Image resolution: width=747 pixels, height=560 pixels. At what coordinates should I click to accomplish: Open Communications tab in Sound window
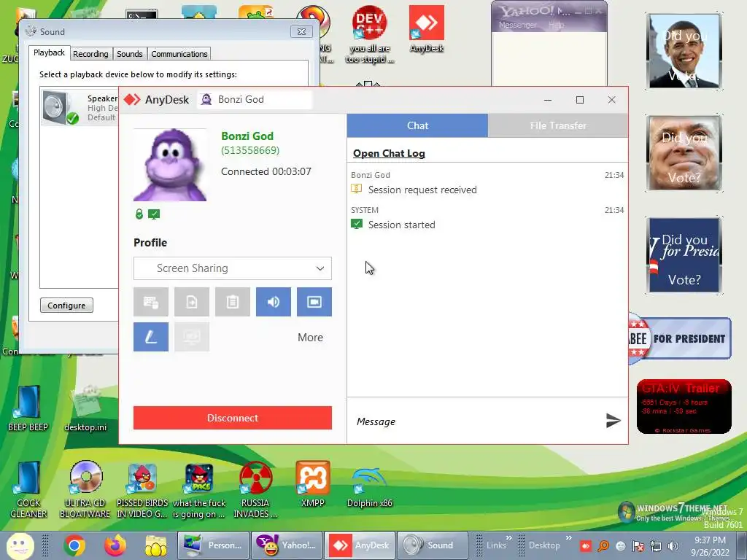click(x=179, y=54)
